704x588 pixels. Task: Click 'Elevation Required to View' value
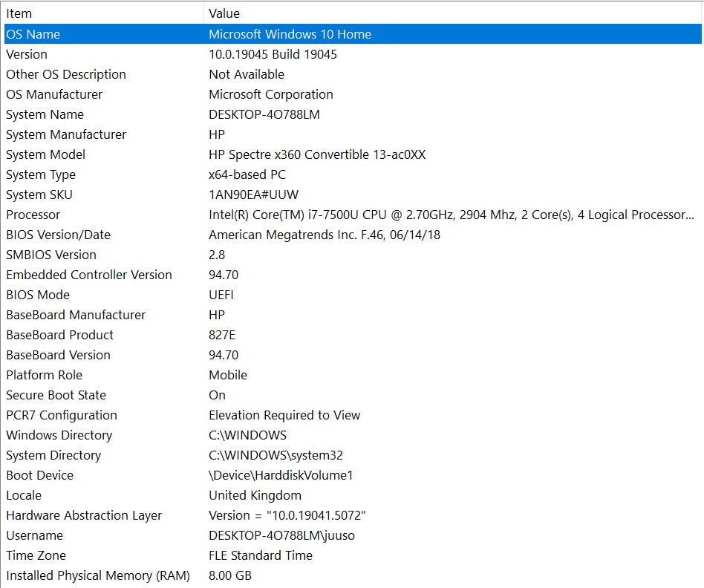tap(284, 415)
